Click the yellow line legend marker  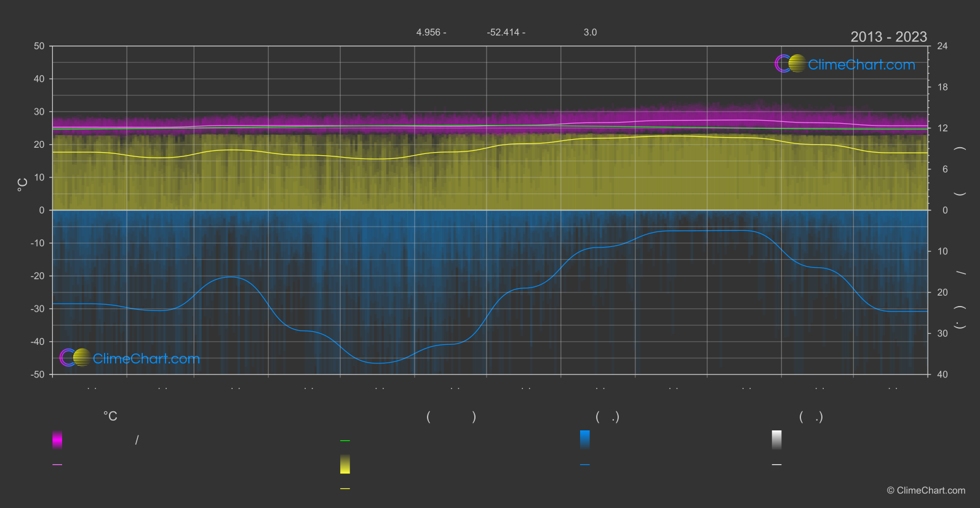point(345,489)
